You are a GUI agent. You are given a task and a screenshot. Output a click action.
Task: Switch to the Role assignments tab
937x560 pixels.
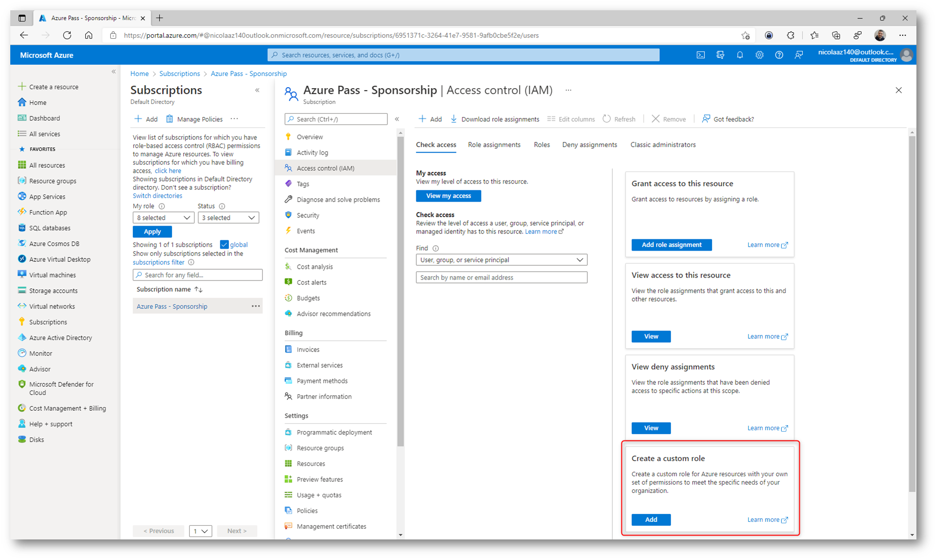494,144
